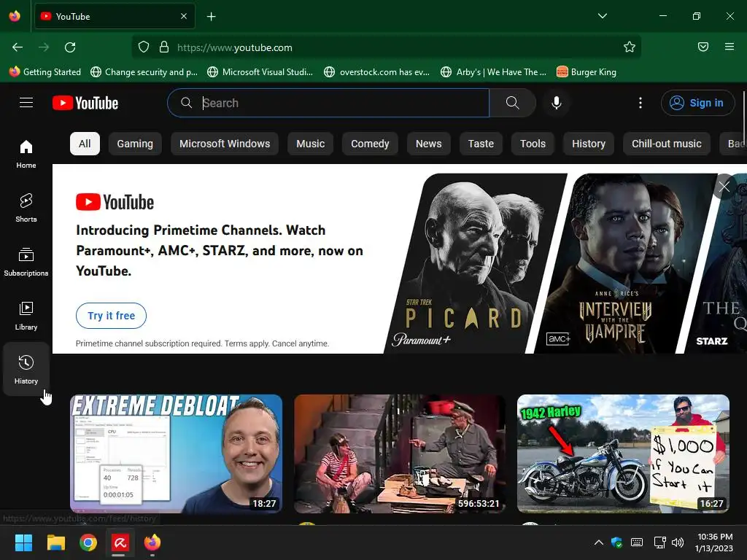
Task: Click the Windows Security tray icon
Action: coord(617,542)
